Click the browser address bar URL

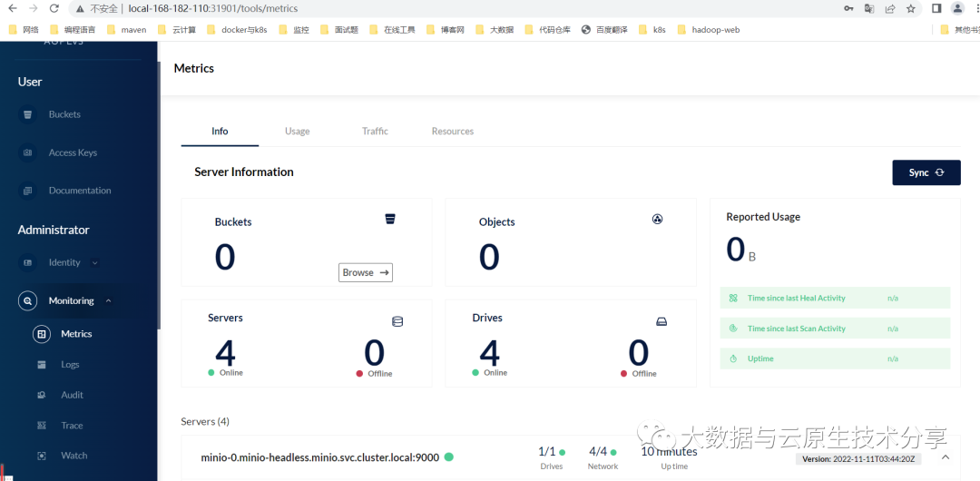[212, 9]
